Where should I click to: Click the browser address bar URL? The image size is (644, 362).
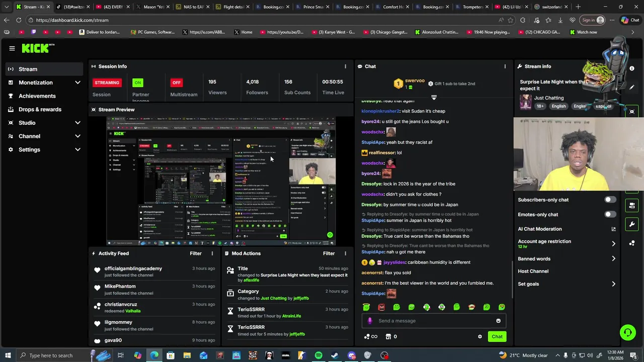[72, 20]
